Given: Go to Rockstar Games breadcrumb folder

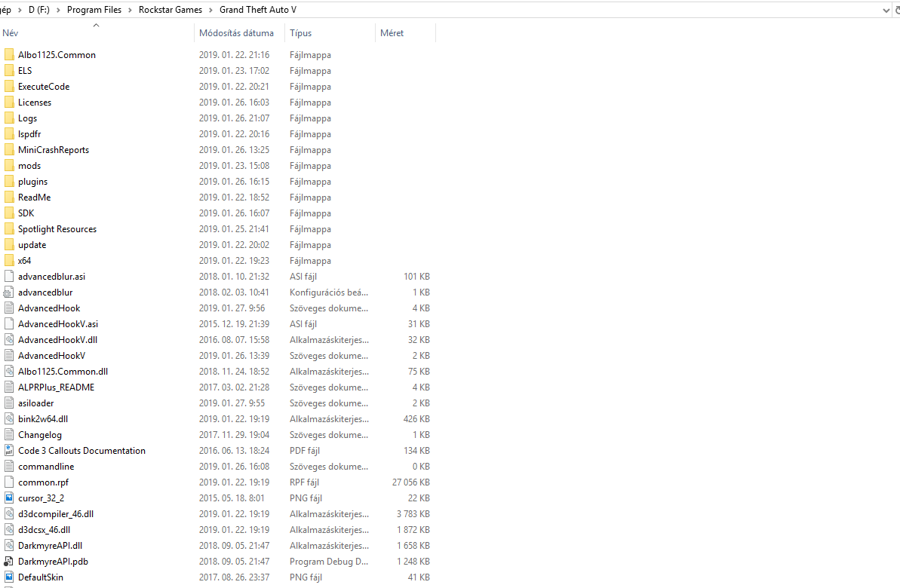Looking at the screenshot, I should (x=170, y=10).
